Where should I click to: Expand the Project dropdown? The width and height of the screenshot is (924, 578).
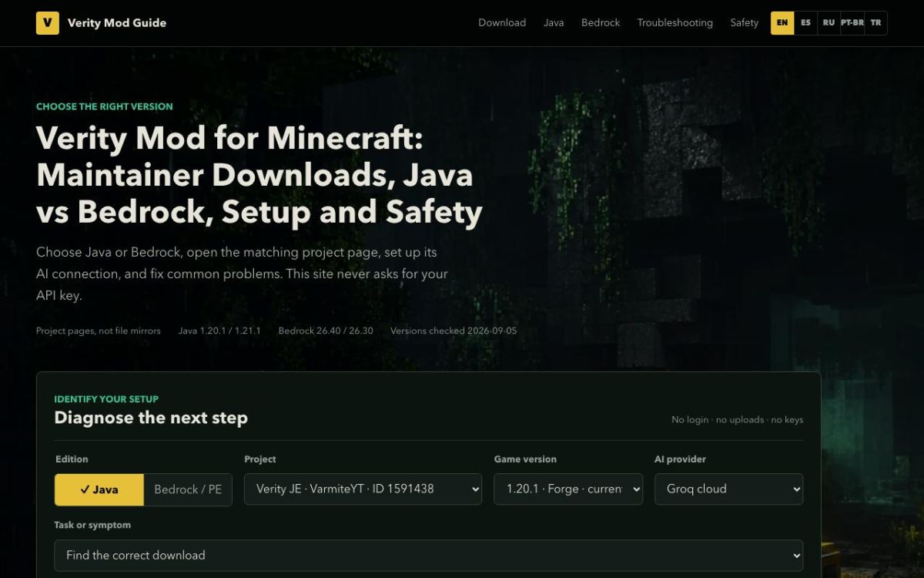(363, 489)
